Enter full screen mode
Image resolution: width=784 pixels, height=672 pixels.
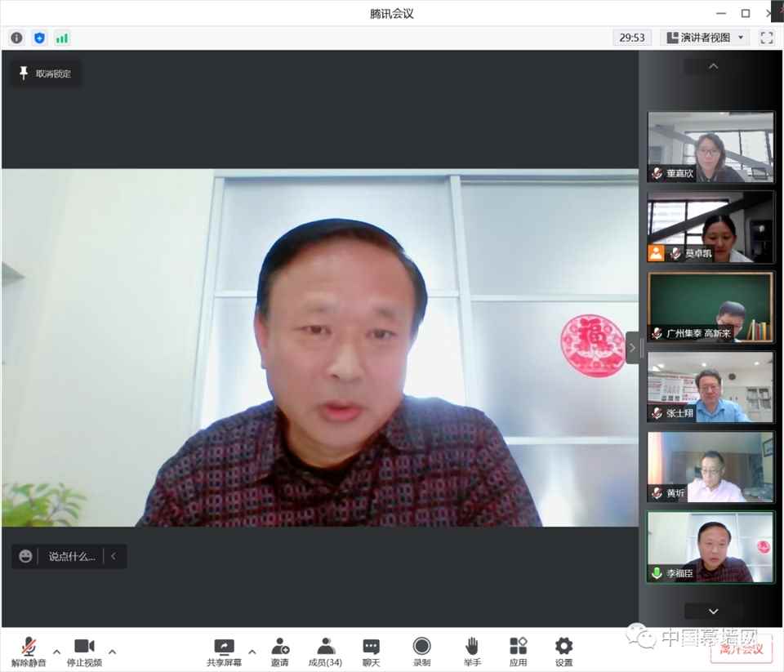[766, 38]
